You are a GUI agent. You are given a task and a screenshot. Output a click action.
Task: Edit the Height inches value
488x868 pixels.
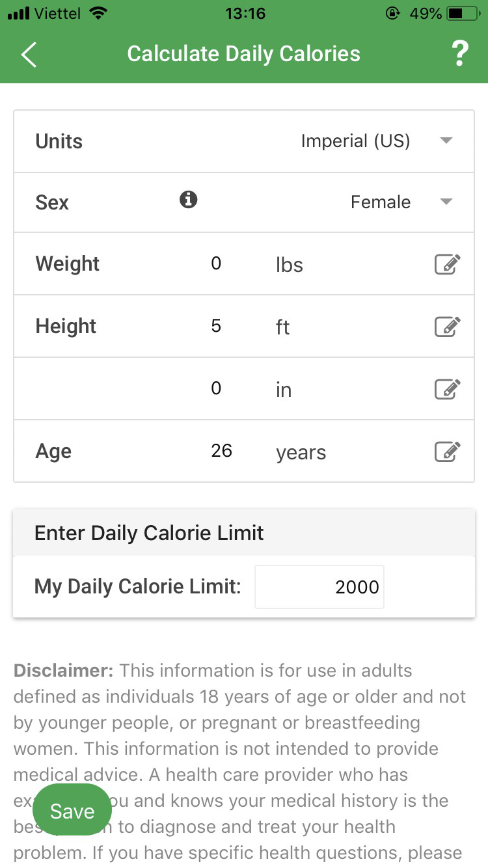[448, 388]
